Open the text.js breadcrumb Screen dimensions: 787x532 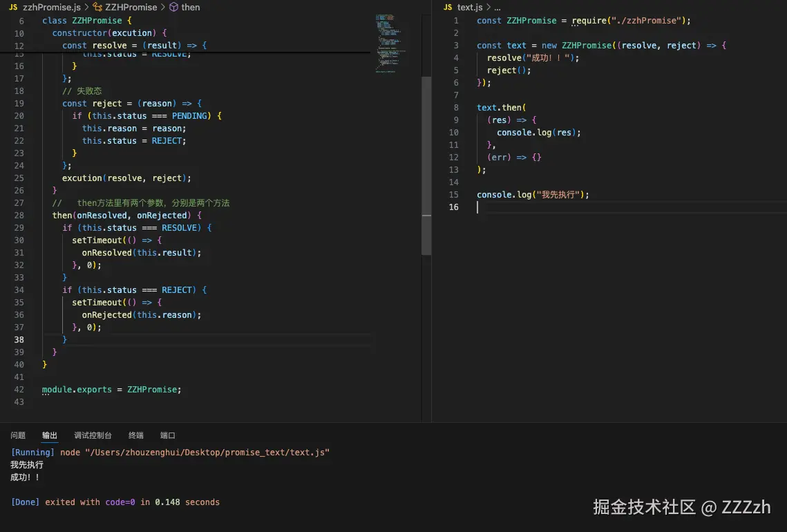470,7
